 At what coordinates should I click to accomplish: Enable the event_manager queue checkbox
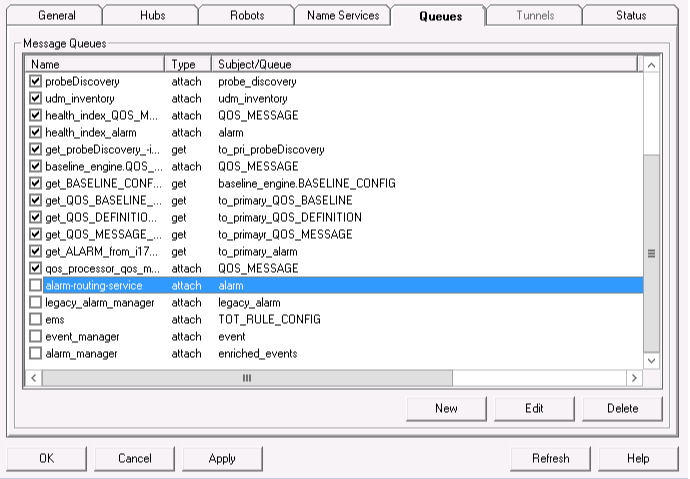point(36,336)
